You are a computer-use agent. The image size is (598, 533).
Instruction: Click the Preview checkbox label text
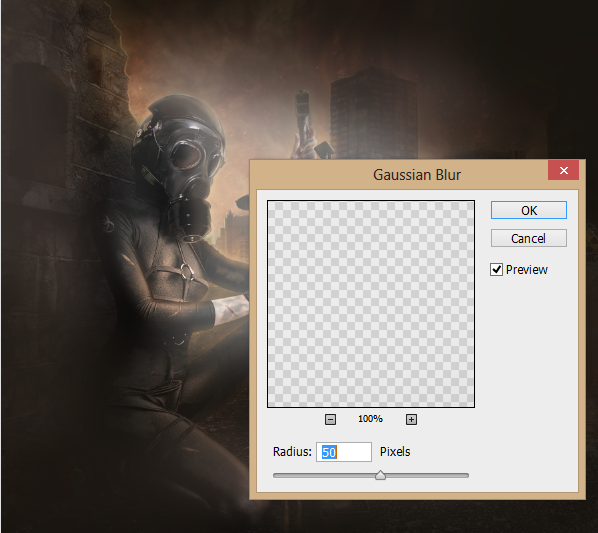point(527,270)
